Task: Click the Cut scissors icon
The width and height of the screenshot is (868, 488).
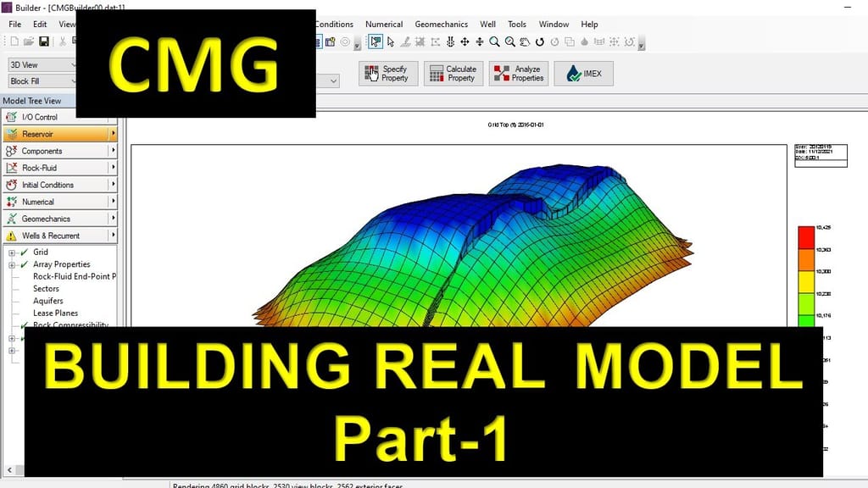Action: [63, 42]
